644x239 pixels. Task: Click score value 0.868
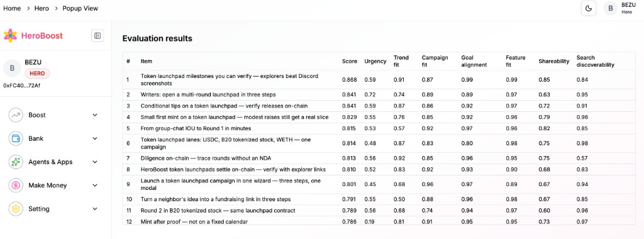[x=350, y=80]
